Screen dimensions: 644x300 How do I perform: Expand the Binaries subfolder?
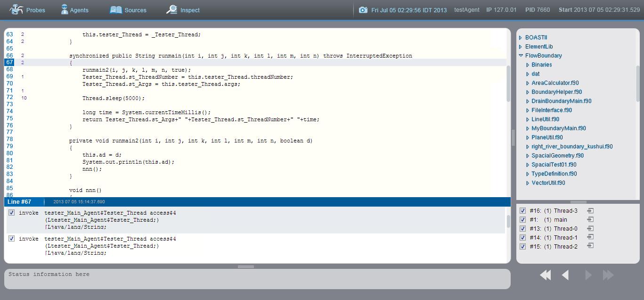[528, 65]
